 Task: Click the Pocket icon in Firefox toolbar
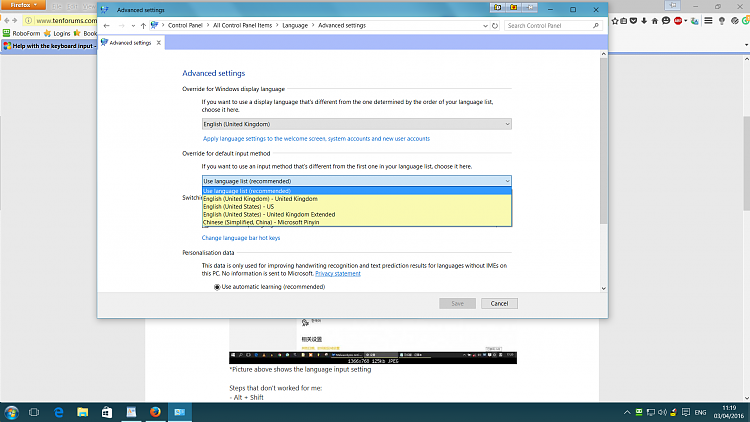click(x=633, y=21)
